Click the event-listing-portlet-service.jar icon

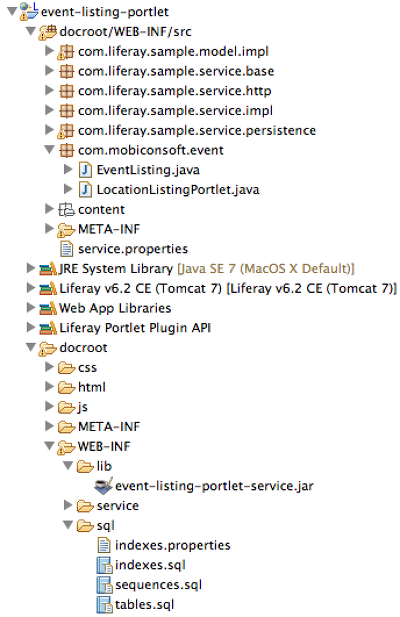[x=103, y=486]
